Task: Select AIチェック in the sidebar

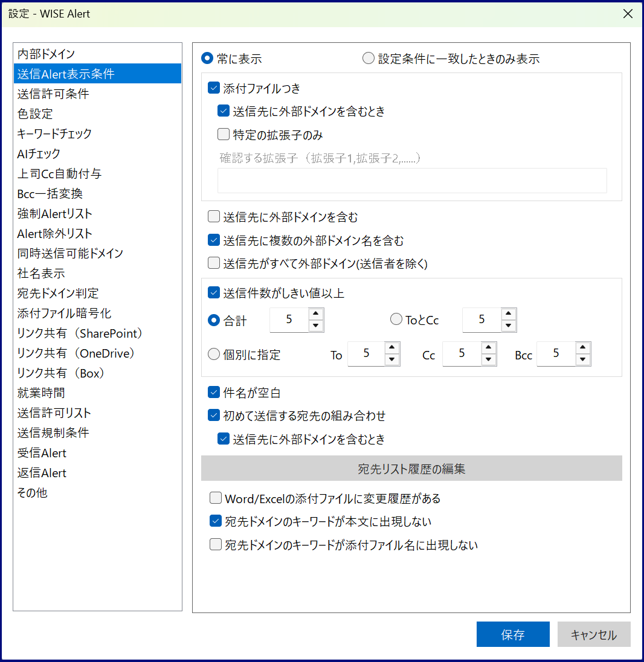Action: click(x=97, y=153)
